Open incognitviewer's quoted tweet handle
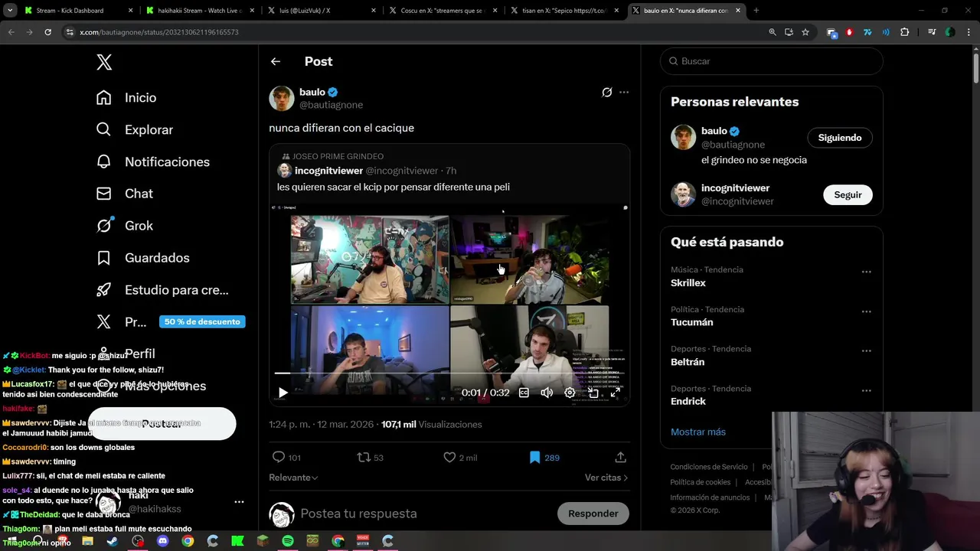Viewport: 980px width, 551px height. (x=402, y=171)
